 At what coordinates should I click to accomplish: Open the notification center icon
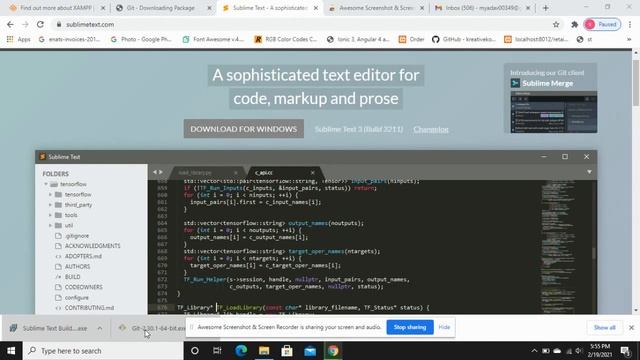click(x=625, y=351)
